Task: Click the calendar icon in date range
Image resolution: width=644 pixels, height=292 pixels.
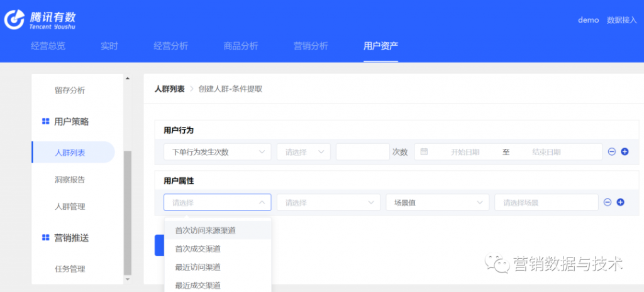Action: click(x=424, y=152)
